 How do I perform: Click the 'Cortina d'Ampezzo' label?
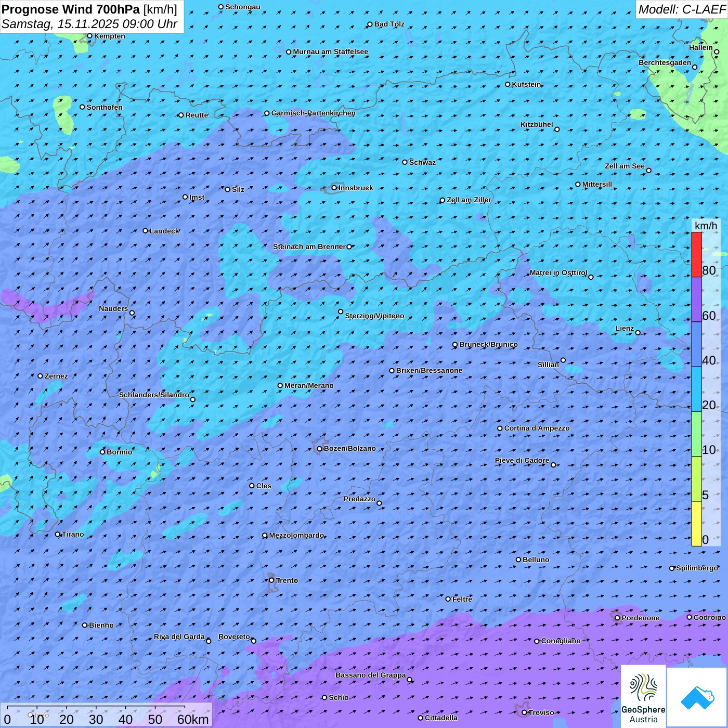coord(537,428)
